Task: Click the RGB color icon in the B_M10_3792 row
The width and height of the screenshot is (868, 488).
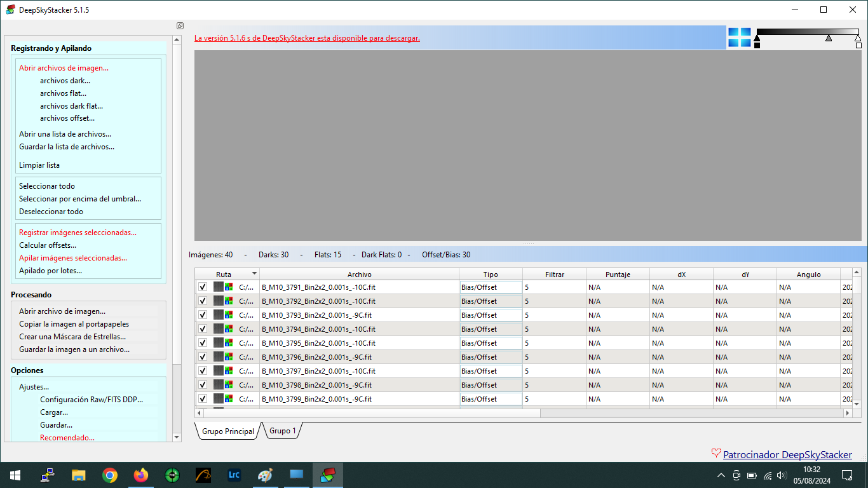Action: click(x=228, y=301)
